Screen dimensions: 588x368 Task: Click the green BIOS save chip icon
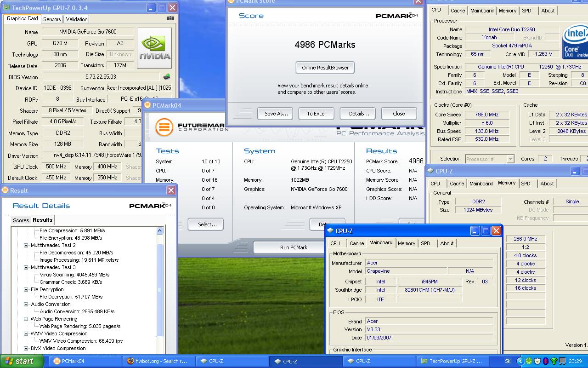click(167, 77)
